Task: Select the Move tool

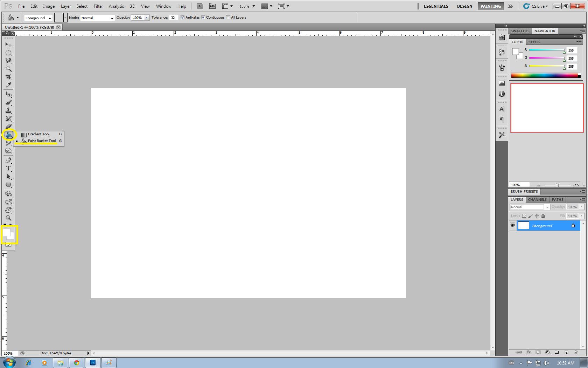Action: [8, 45]
